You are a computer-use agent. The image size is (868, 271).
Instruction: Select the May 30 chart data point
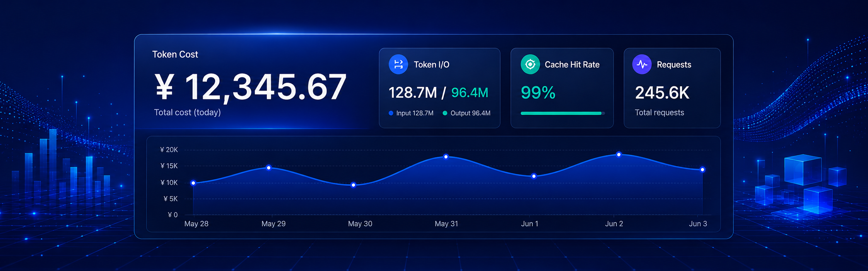pyautogui.click(x=353, y=185)
